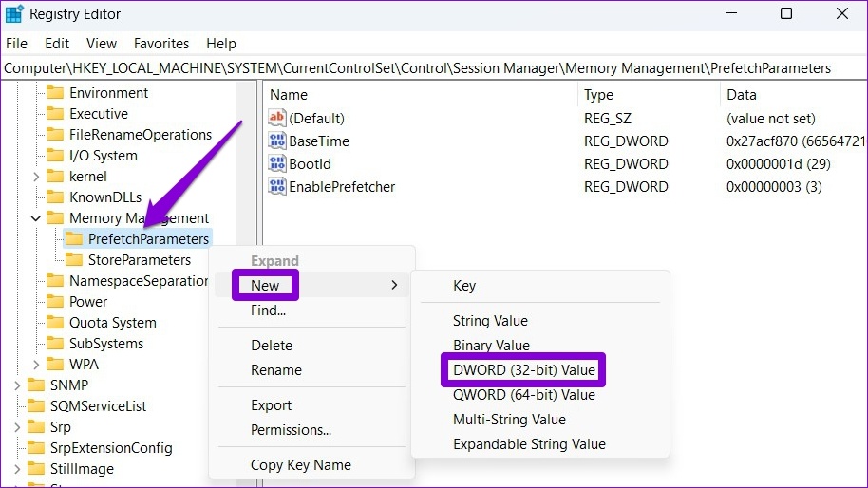
Task: Click the KnownDLLs folder icon
Action: pos(55,197)
